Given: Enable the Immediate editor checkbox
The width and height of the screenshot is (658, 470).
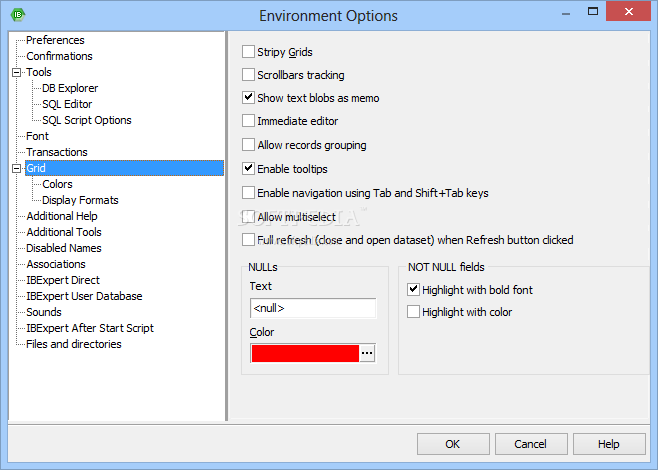Looking at the screenshot, I should (x=248, y=121).
